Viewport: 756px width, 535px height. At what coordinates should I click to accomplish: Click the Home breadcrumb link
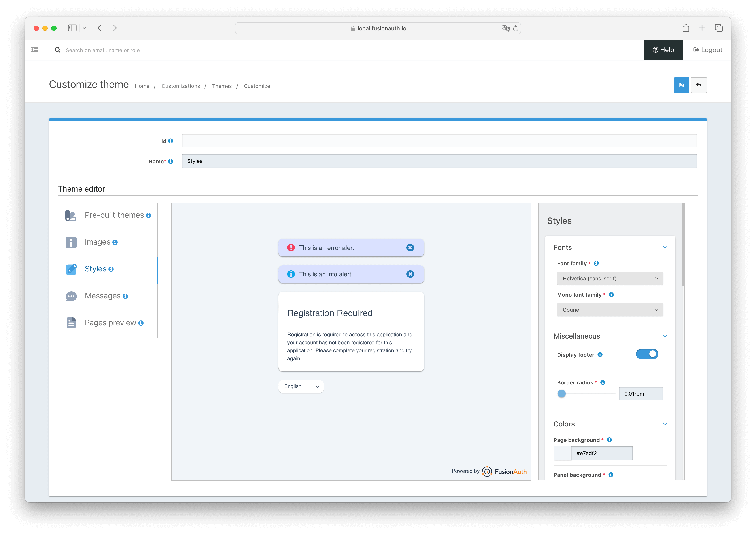click(142, 86)
